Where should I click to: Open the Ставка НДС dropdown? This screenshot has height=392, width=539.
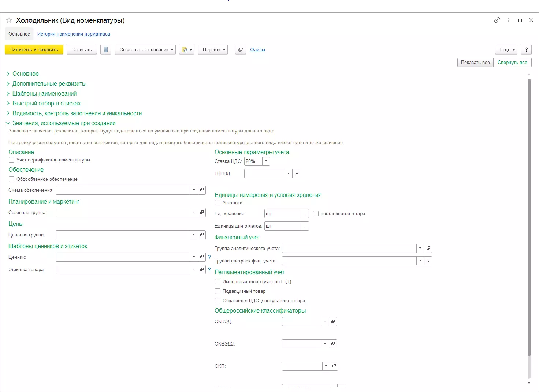pyautogui.click(x=266, y=161)
